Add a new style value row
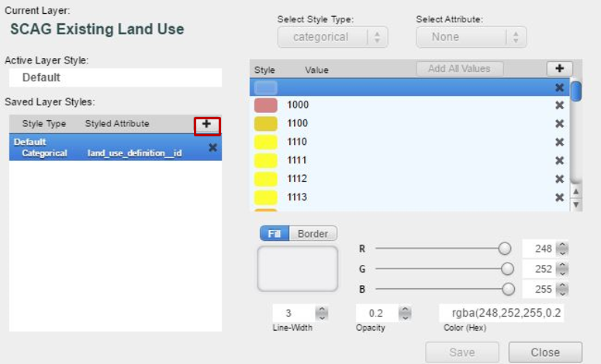Viewport: 601px width, 364px height. (x=559, y=68)
